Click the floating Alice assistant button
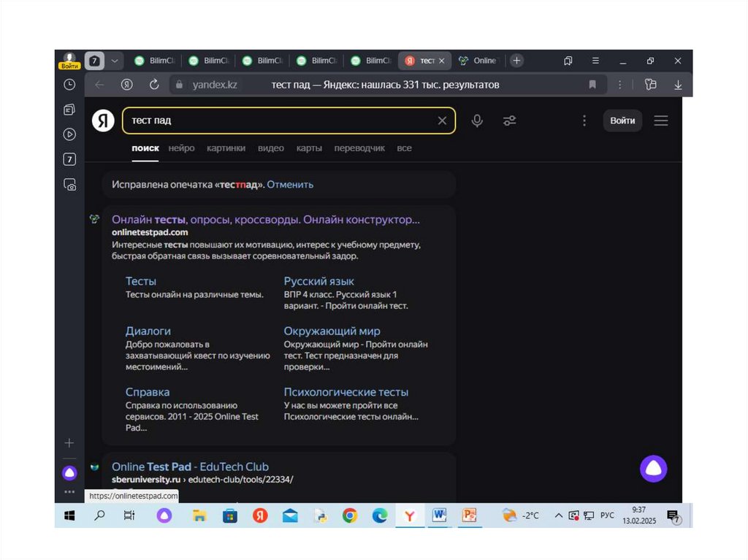The image size is (748, 560). 654,469
